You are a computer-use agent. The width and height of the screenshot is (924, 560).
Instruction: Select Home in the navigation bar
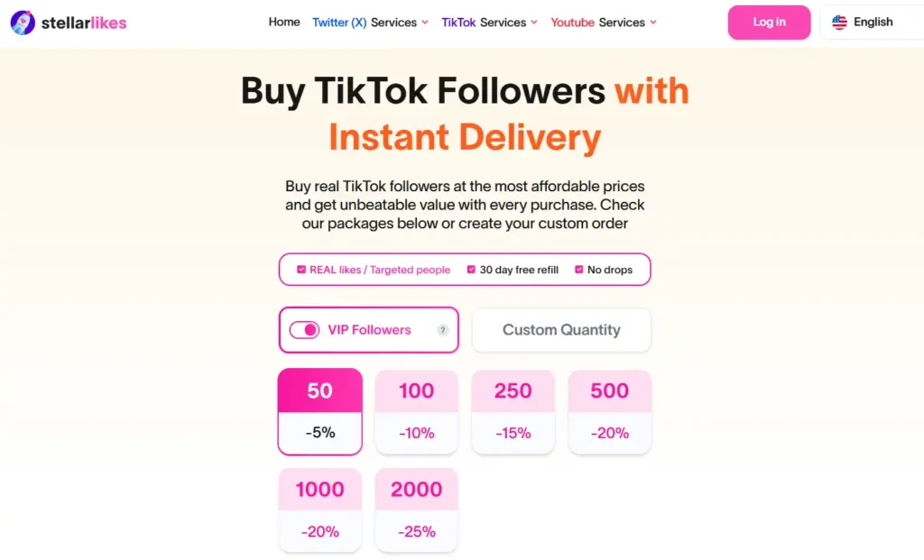click(x=284, y=22)
